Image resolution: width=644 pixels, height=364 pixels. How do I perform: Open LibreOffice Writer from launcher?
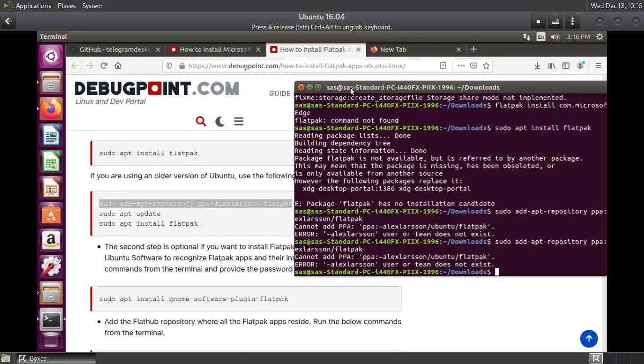[51, 136]
